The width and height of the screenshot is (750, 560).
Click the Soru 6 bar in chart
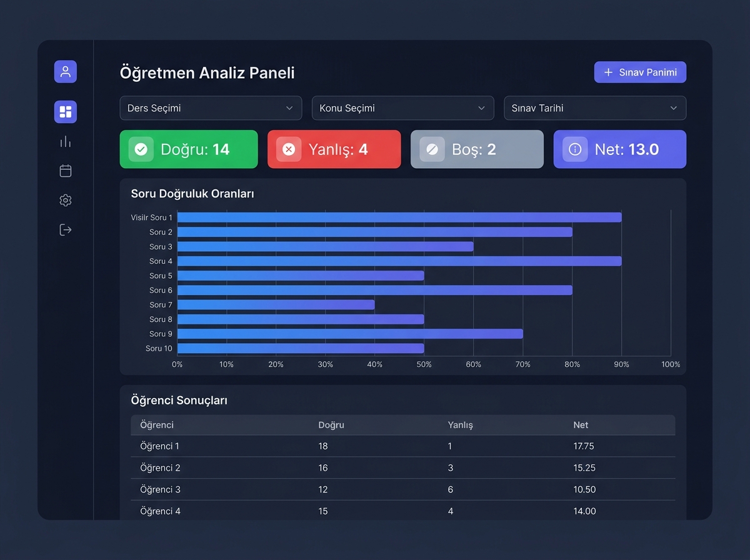pos(375,290)
